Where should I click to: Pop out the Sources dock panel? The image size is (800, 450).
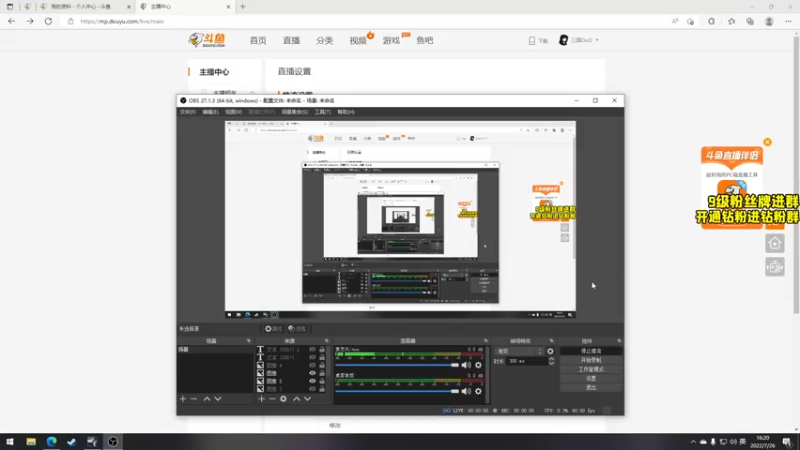coord(327,341)
